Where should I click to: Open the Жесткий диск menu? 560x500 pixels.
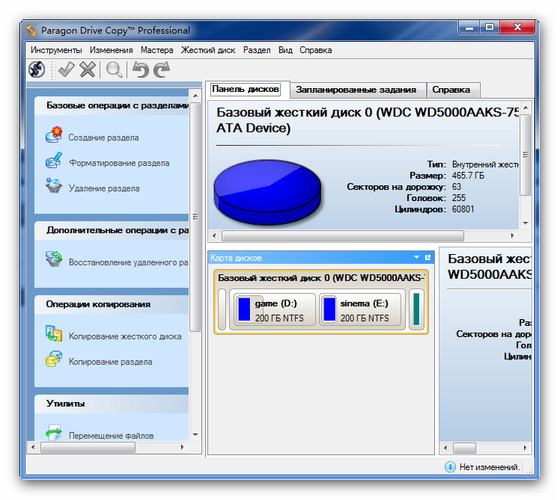point(208,50)
